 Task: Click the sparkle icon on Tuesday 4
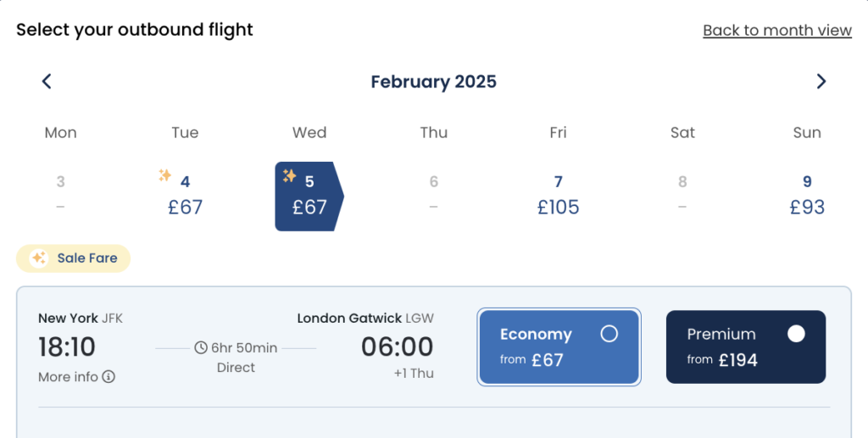click(165, 175)
